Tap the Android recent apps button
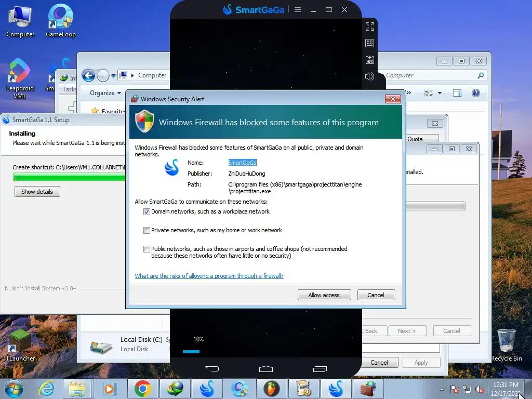The image size is (532, 399). click(320, 369)
